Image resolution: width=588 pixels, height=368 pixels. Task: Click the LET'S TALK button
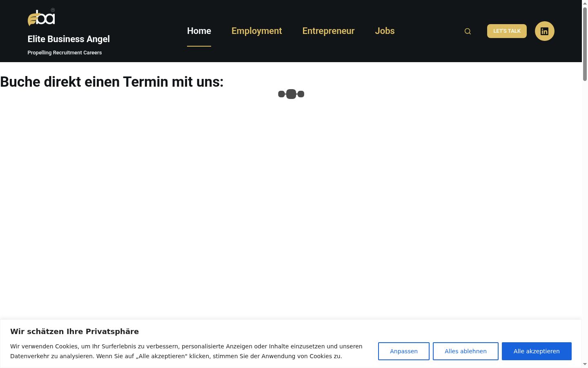[507, 31]
